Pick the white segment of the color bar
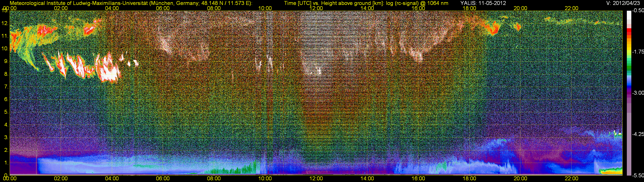 [629, 15]
